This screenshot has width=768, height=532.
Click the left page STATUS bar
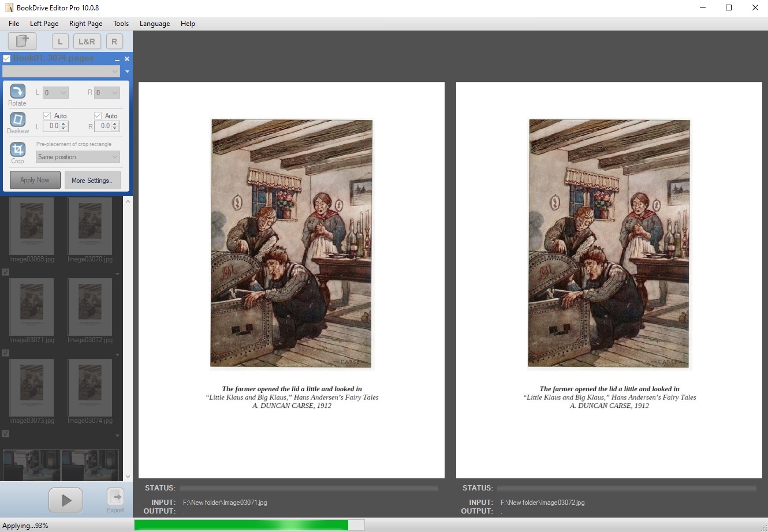[309, 488]
